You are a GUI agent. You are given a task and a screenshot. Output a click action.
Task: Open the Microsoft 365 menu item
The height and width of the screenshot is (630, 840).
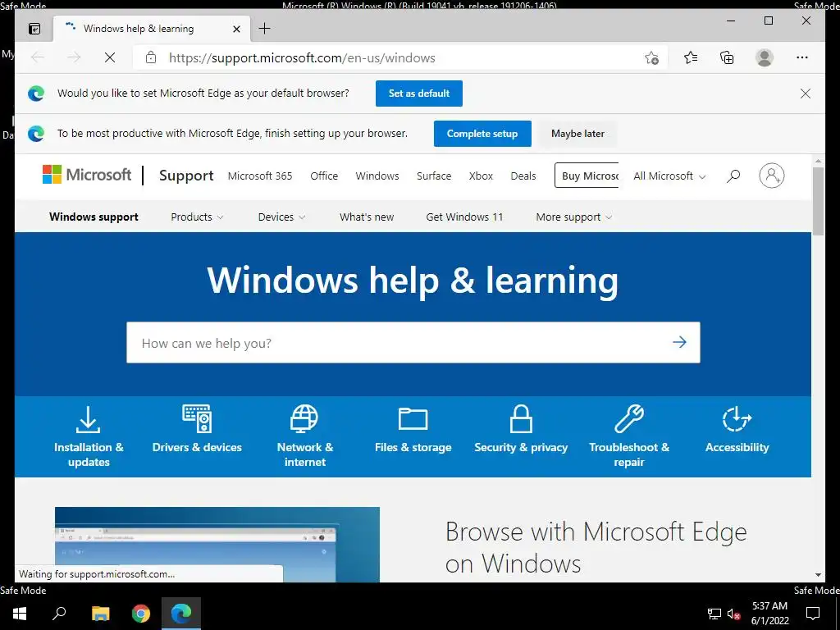point(260,176)
